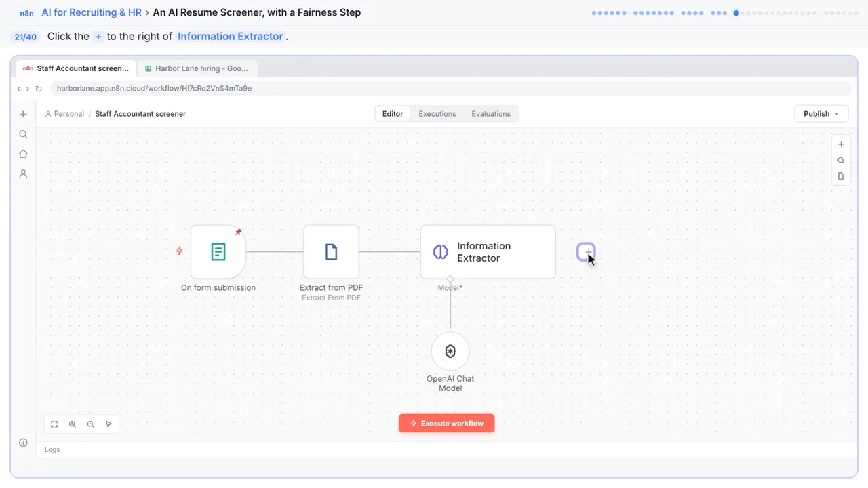868x488 pixels.
Task: Open the user profile icon in sidebar
Action: [x=23, y=174]
